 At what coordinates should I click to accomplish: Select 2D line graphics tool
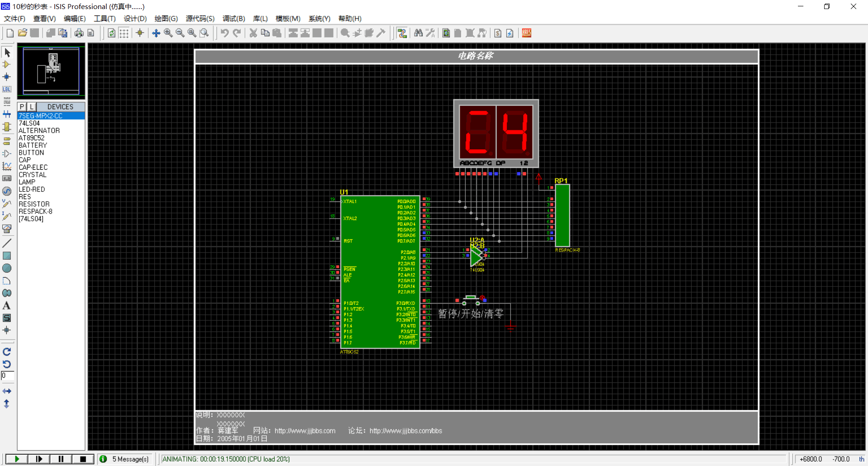[7, 243]
